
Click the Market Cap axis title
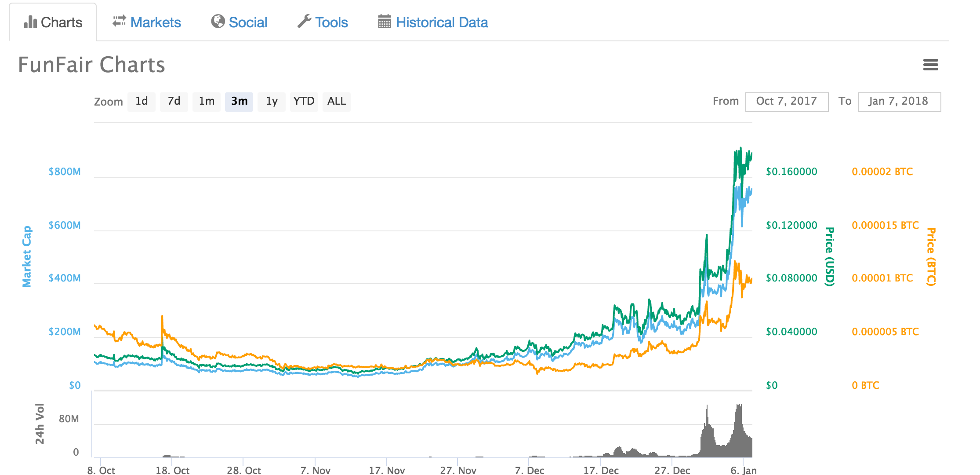27,256
